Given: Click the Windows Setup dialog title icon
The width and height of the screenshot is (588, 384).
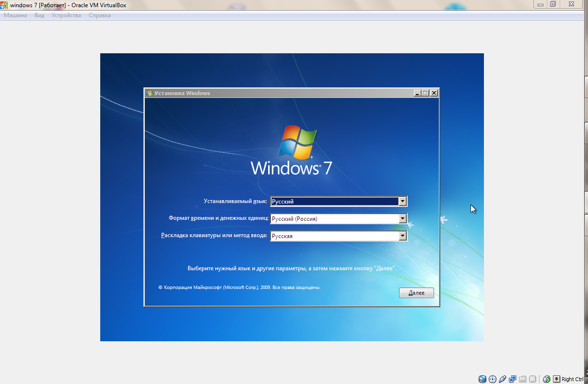Looking at the screenshot, I should [149, 93].
